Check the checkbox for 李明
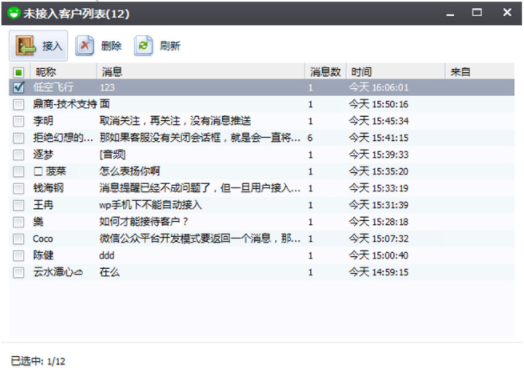The image size is (524, 392). tap(19, 121)
